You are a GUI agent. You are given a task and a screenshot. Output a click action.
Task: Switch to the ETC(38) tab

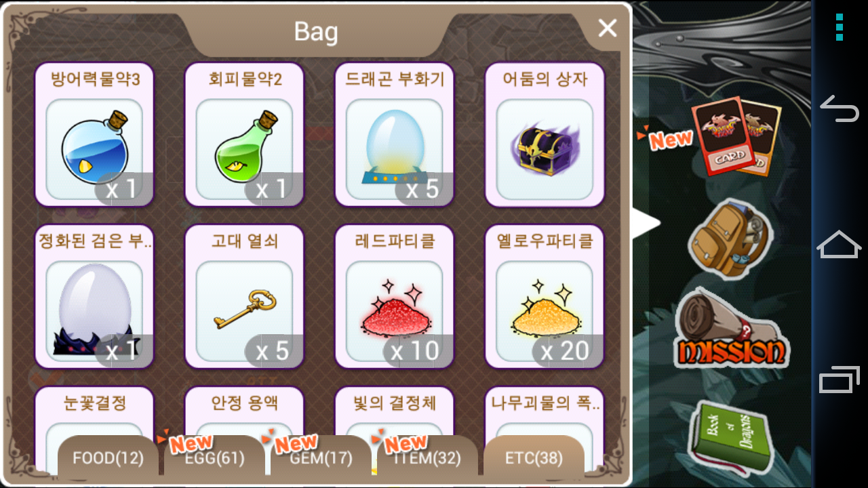pyautogui.click(x=534, y=458)
